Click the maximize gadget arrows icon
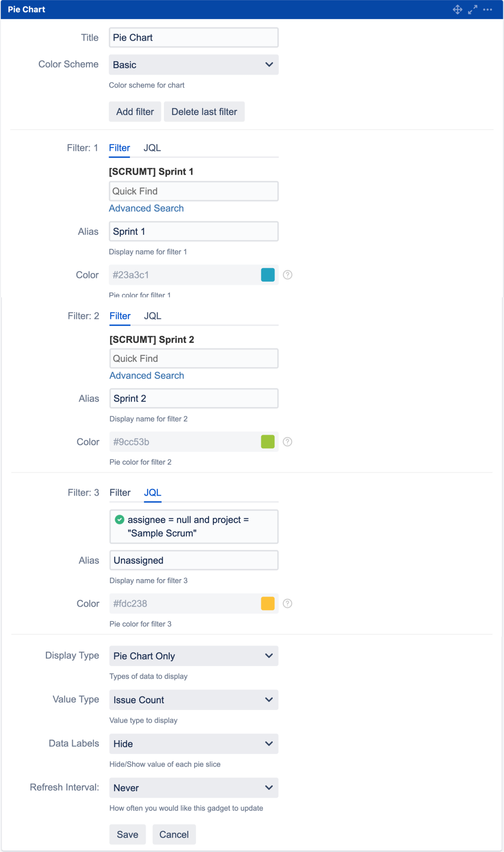Viewport: 504px width, 852px height. [x=473, y=9]
